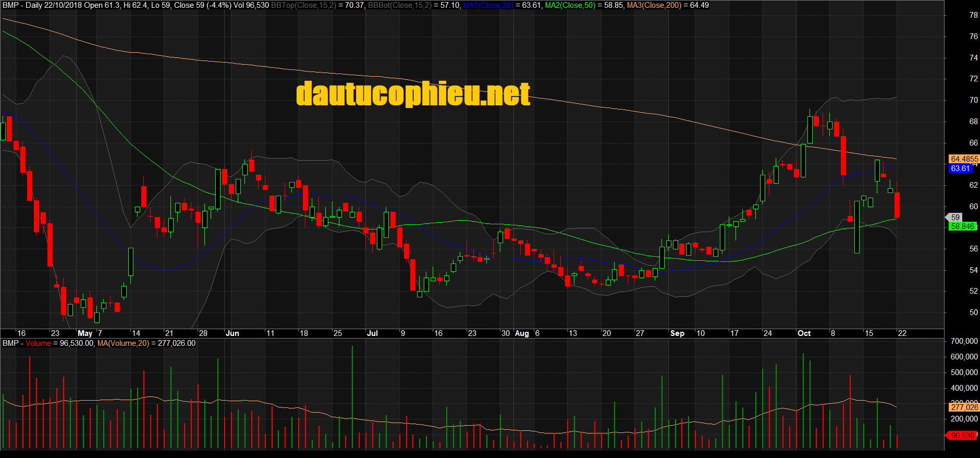Screen dimensions: 980x458
Task: Click the blue 63.61 price tag
Action: tap(960, 168)
